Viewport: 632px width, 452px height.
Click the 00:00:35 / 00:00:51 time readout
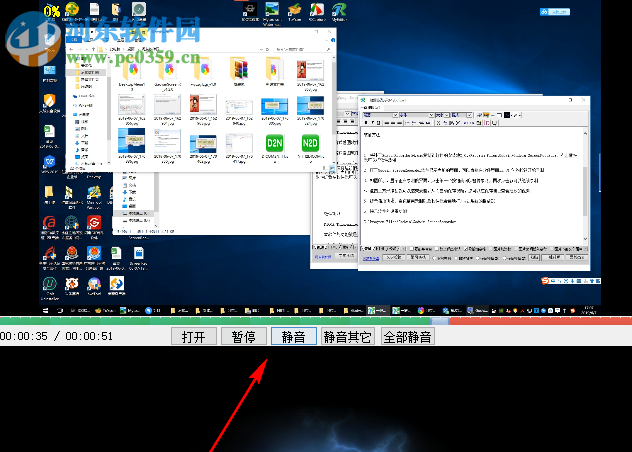pyautogui.click(x=56, y=336)
